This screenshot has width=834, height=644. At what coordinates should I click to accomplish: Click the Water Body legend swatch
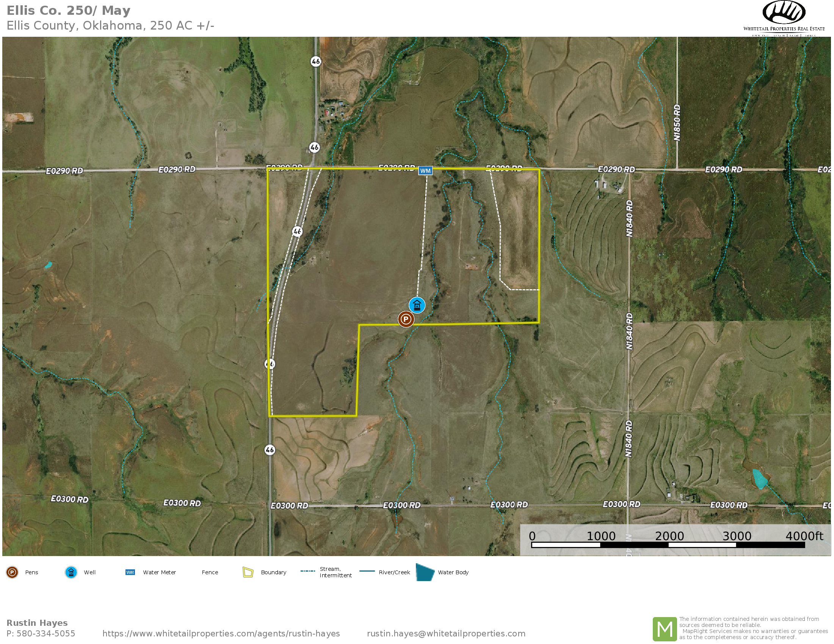click(425, 572)
